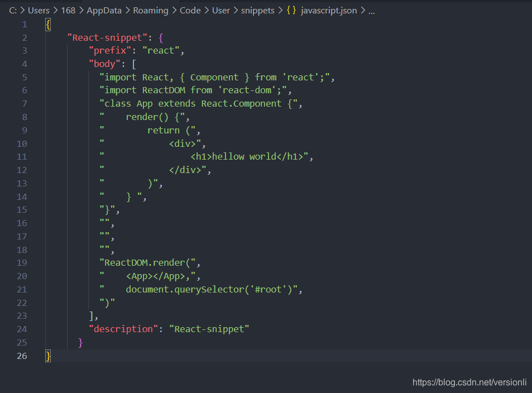Viewport: 532px width, 393px height.
Task: Click the "React-snippet" description value
Action: pos(209,329)
